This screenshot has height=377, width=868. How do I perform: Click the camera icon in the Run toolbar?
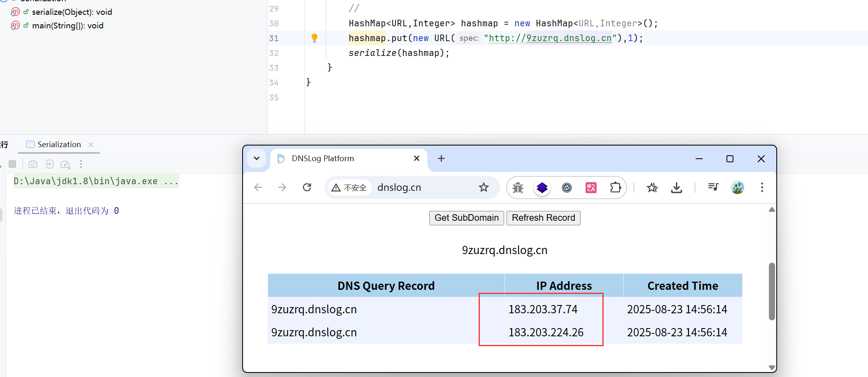coord(33,164)
